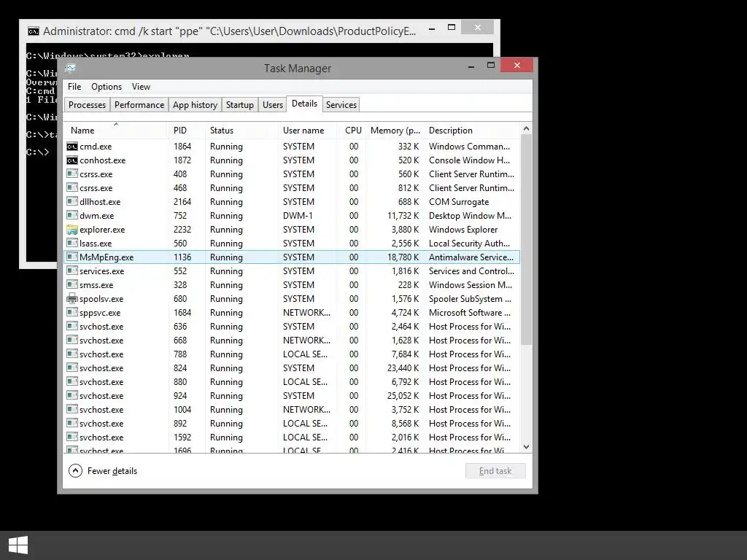Sort by the Name column header
Screen dimensions: 747x560
pyautogui.click(x=116, y=130)
